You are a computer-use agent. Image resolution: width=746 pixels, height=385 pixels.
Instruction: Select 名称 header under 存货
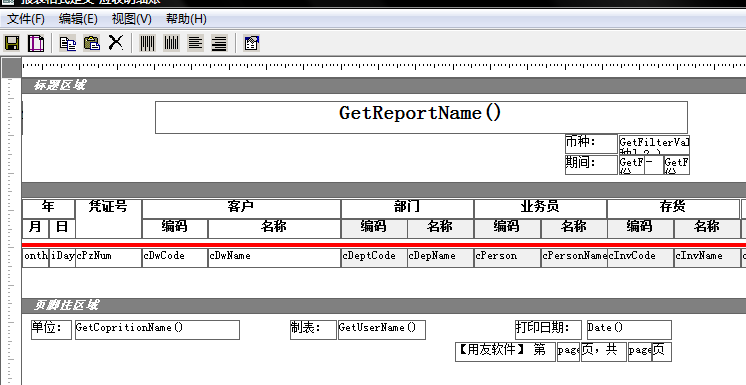point(707,228)
